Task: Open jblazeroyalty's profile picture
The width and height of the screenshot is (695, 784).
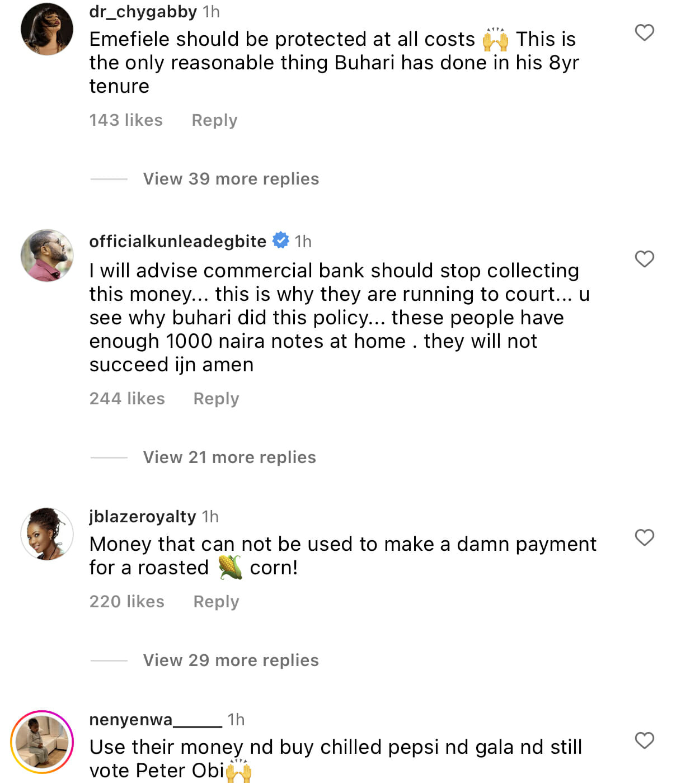Action: [47, 533]
